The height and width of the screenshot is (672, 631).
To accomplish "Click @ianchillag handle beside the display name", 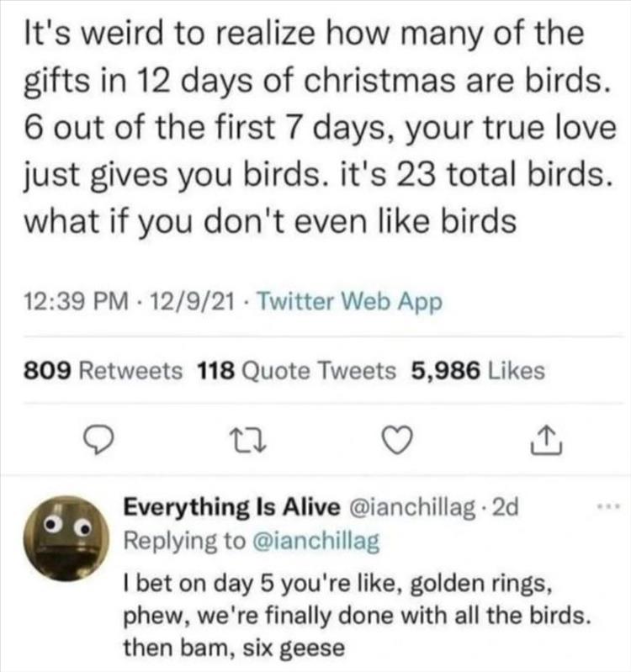I will (417, 509).
